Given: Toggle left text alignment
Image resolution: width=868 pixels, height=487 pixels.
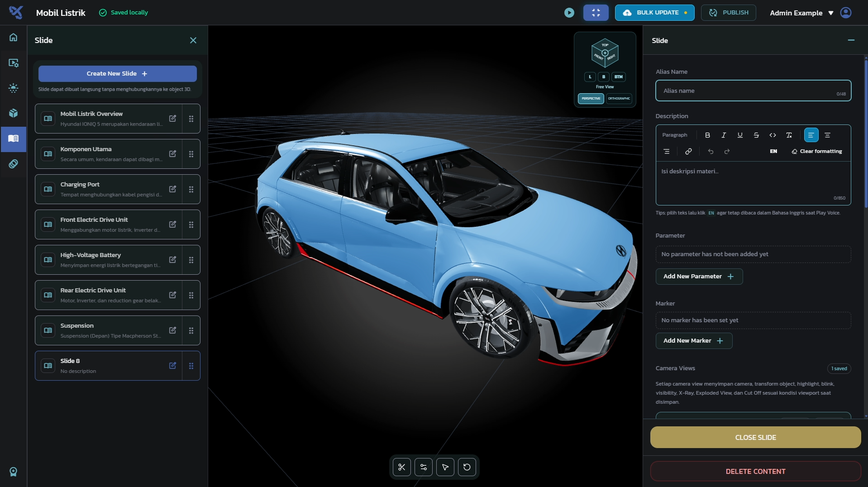Looking at the screenshot, I should pos(811,135).
